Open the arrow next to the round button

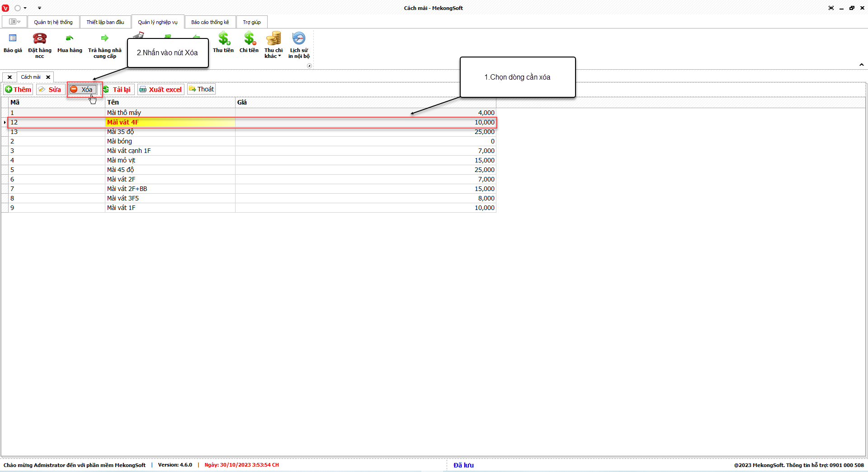tap(25, 8)
